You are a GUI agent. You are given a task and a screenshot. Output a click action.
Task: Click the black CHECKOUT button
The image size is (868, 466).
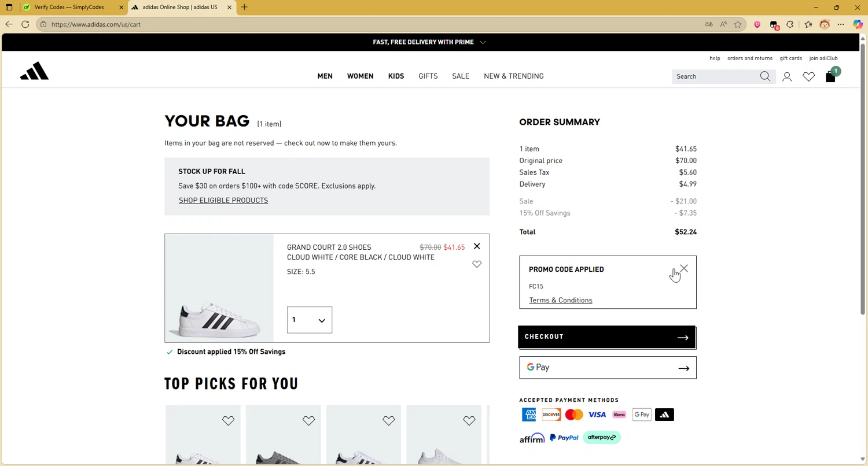[606, 337]
